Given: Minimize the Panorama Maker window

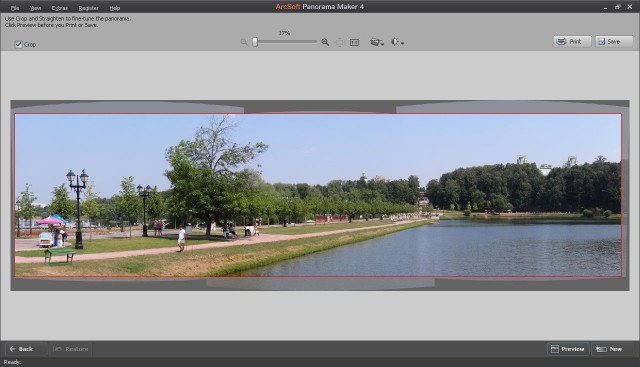Looking at the screenshot, I should [x=605, y=7].
